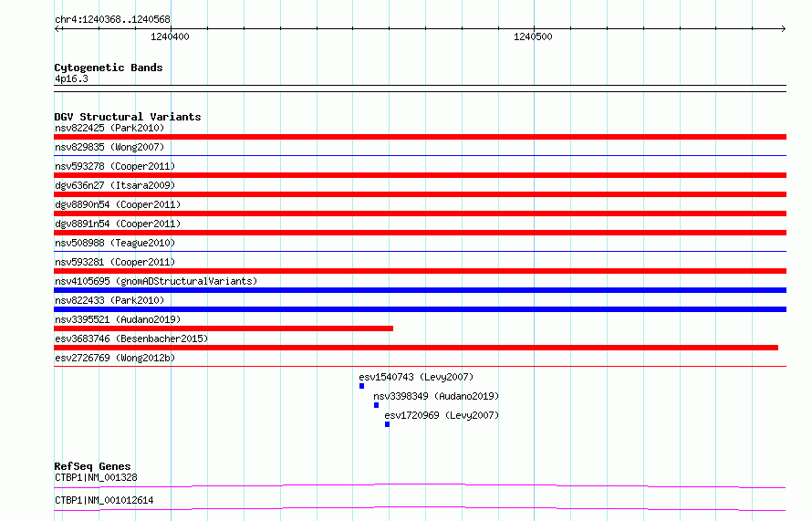Click the red esv3683746 variant bar
Viewport: 812px width, 521px height.
click(x=416, y=348)
